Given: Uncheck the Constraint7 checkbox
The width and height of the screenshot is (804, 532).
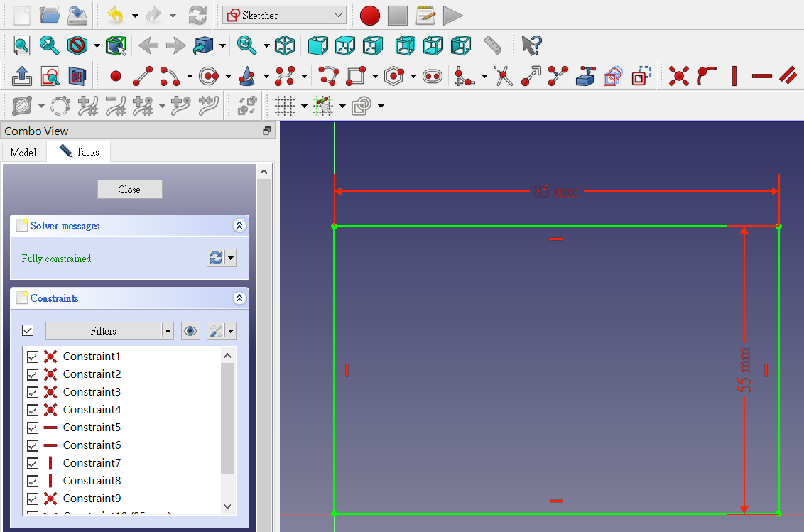Looking at the screenshot, I should pos(32,463).
